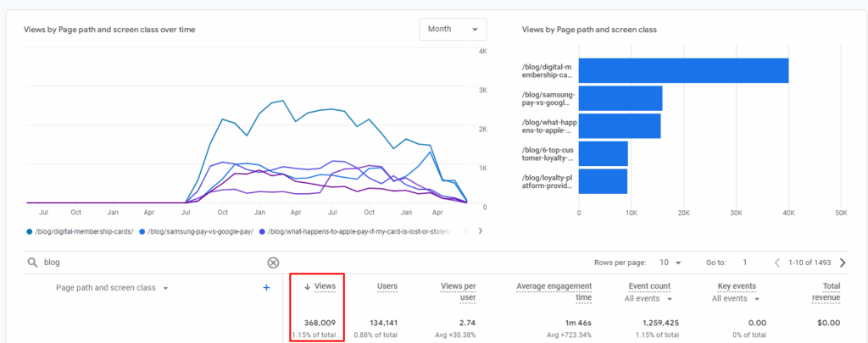
Task: Select the 1,259,425 event count value
Action: pos(660,323)
